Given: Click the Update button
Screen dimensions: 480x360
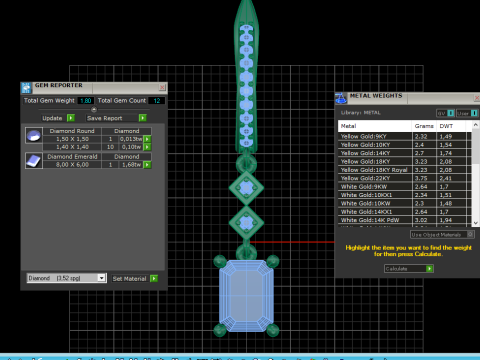Looking at the screenshot, I should tap(58, 118).
